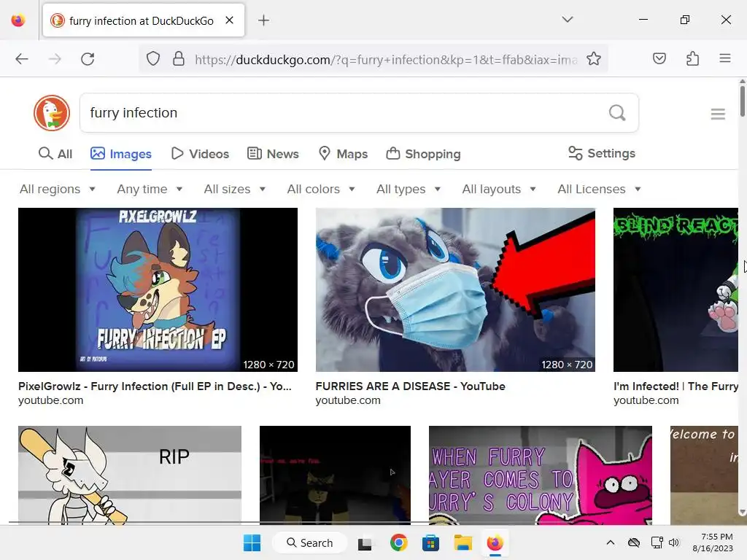747x560 pixels.
Task: Open the list all tabs chevron
Action: point(567,20)
